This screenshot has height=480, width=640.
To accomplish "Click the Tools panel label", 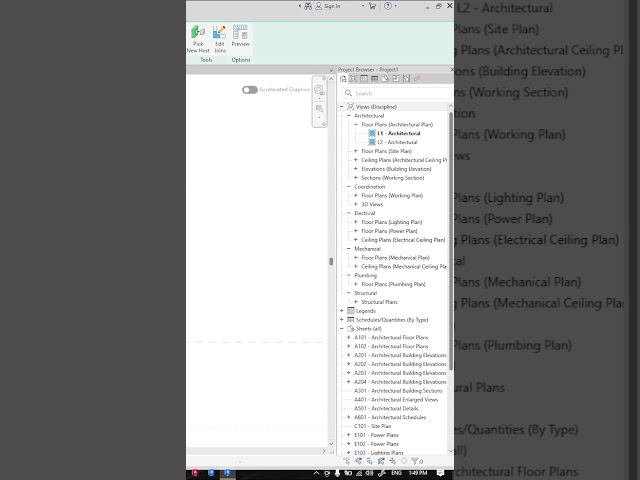I will coord(206,60).
